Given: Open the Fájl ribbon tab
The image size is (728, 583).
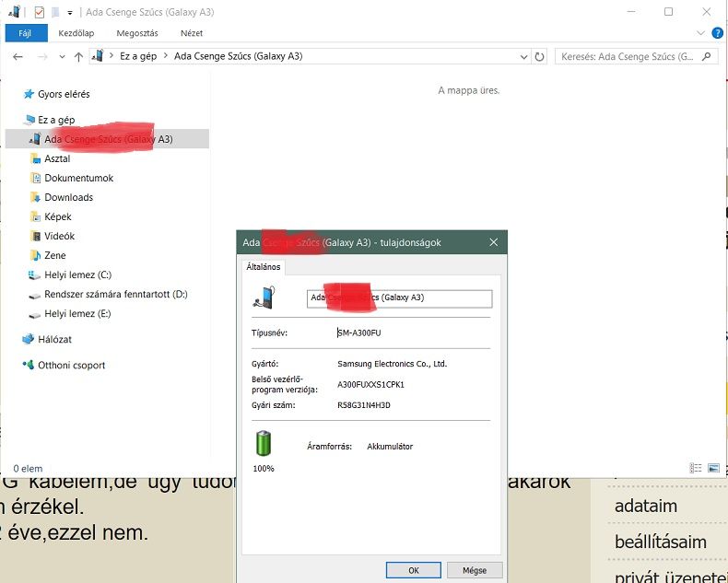Looking at the screenshot, I should point(26,33).
